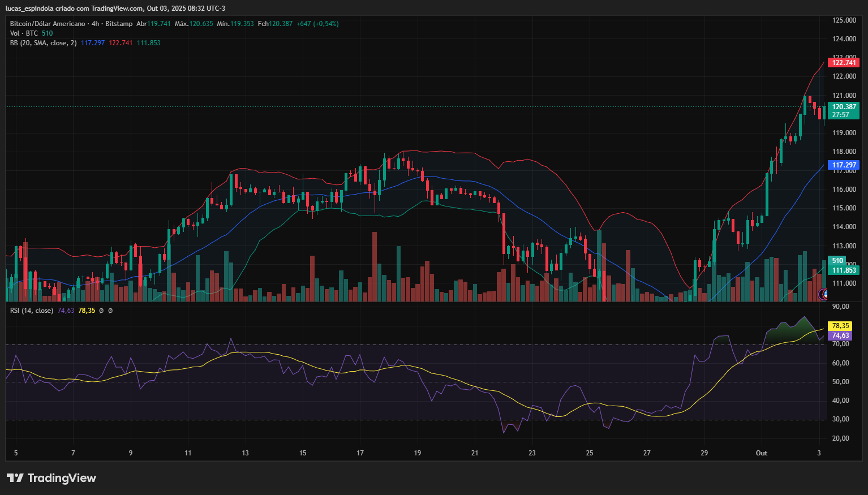Click the yellow 78,35 RSI axis tag
The width and height of the screenshot is (868, 495).
(x=840, y=326)
